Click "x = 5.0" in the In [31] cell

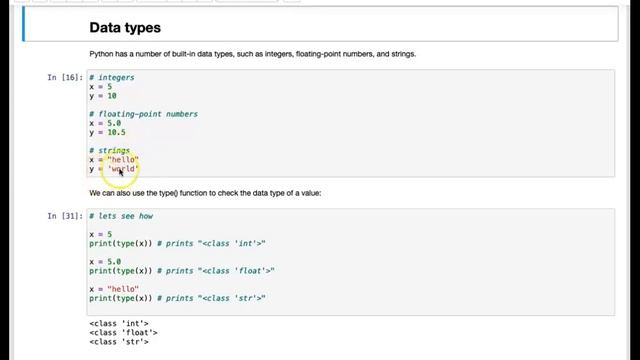coord(105,262)
